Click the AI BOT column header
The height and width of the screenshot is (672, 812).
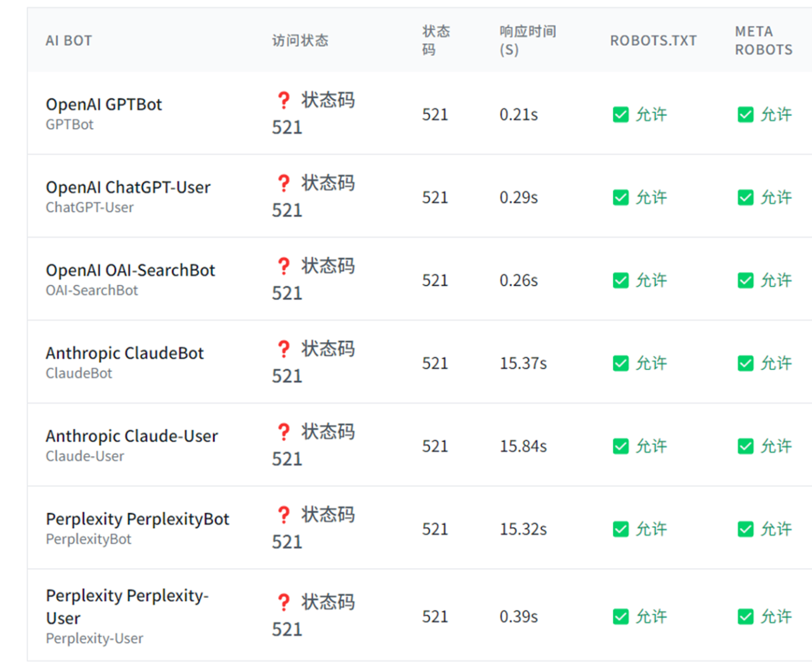pos(69,41)
